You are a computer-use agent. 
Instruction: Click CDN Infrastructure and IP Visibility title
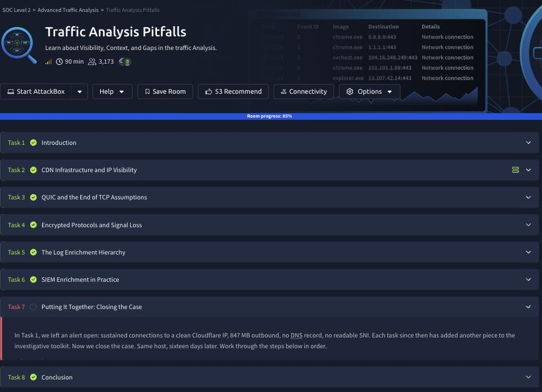coord(89,170)
